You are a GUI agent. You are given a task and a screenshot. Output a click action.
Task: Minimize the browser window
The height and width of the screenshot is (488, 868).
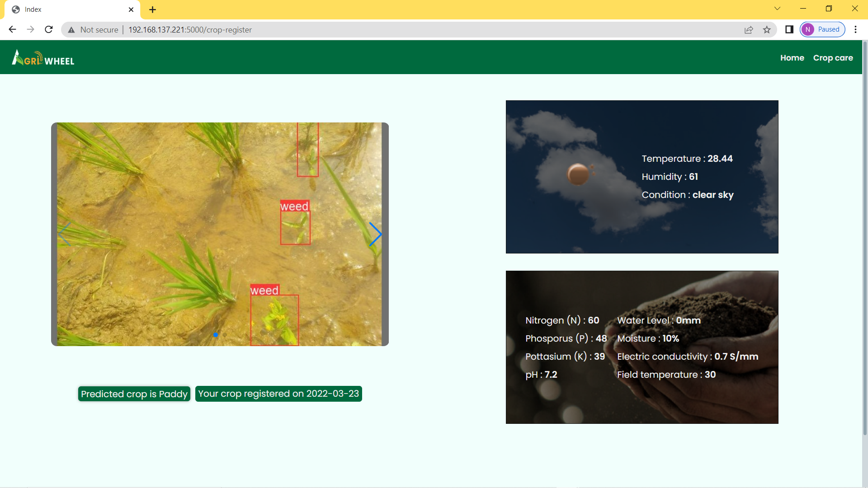[803, 9]
